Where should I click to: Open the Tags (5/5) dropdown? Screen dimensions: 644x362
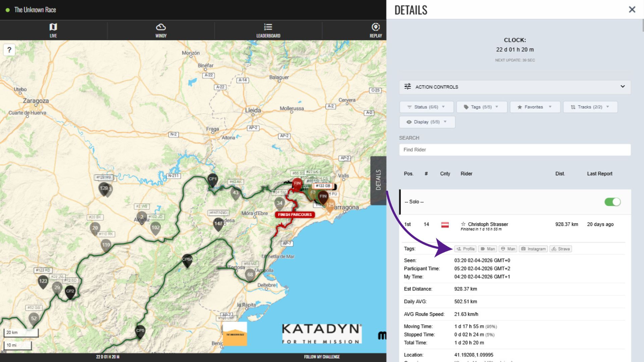click(481, 107)
